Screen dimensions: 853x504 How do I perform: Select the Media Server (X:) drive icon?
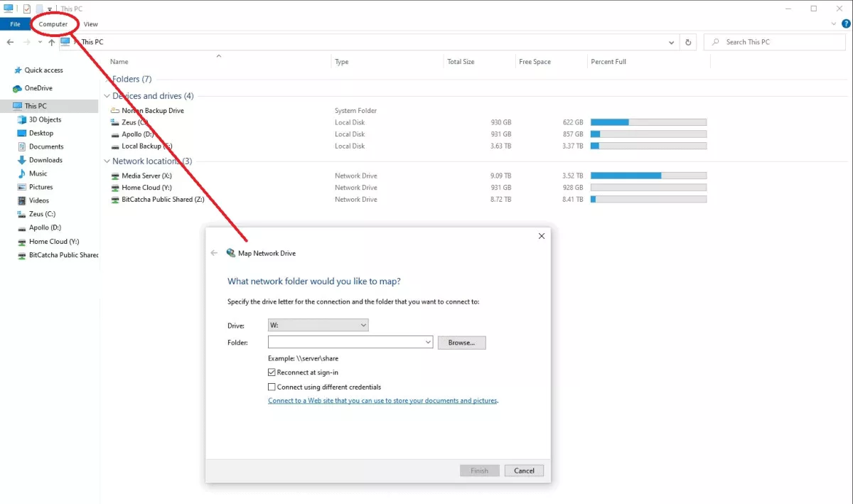116,176
